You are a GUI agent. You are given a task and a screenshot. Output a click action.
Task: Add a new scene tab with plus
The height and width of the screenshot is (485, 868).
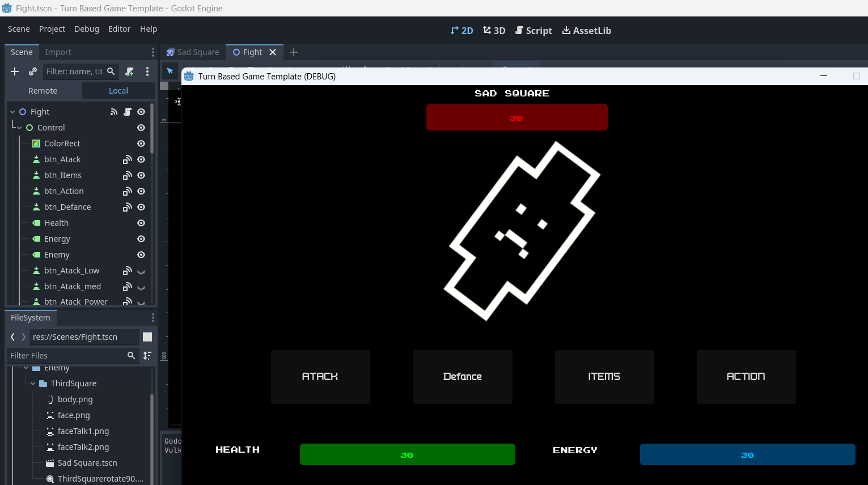294,52
